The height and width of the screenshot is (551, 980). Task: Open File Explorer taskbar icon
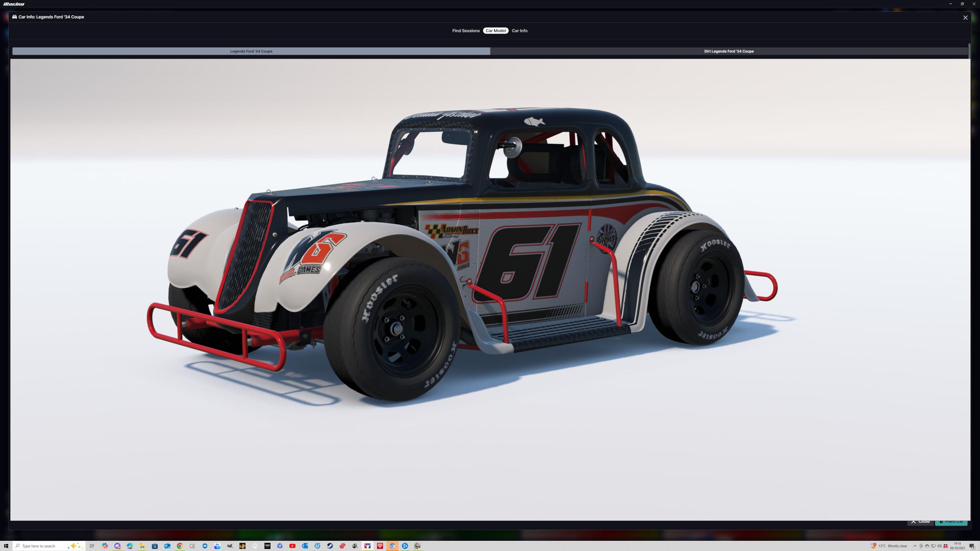click(142, 546)
